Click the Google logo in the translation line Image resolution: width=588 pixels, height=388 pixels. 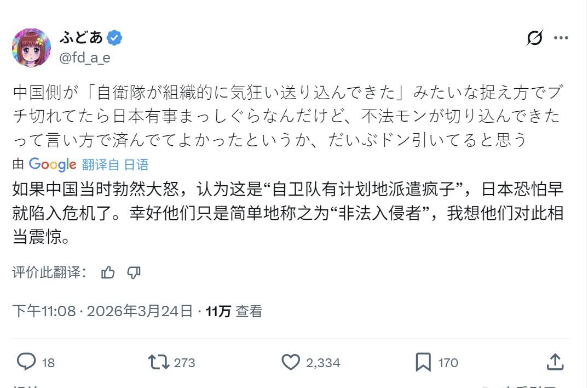[53, 164]
